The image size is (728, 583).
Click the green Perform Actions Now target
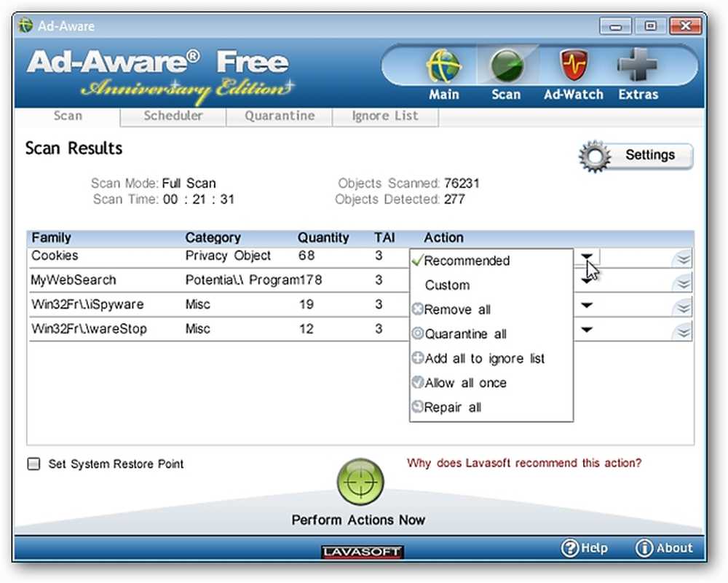point(360,482)
